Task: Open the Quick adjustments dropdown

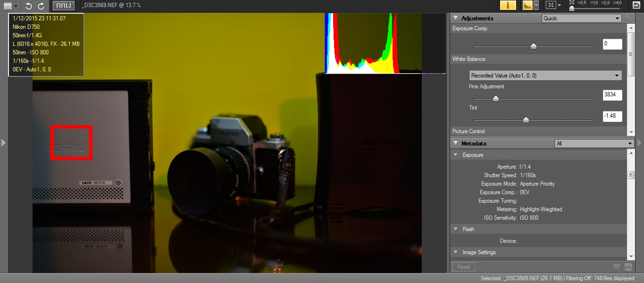Action: point(581,18)
